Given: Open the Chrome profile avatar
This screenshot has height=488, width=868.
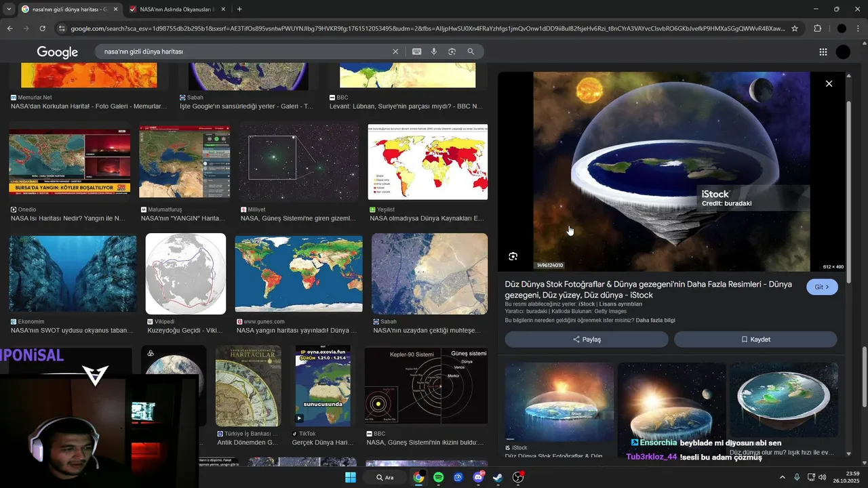Looking at the screenshot, I should (x=842, y=28).
